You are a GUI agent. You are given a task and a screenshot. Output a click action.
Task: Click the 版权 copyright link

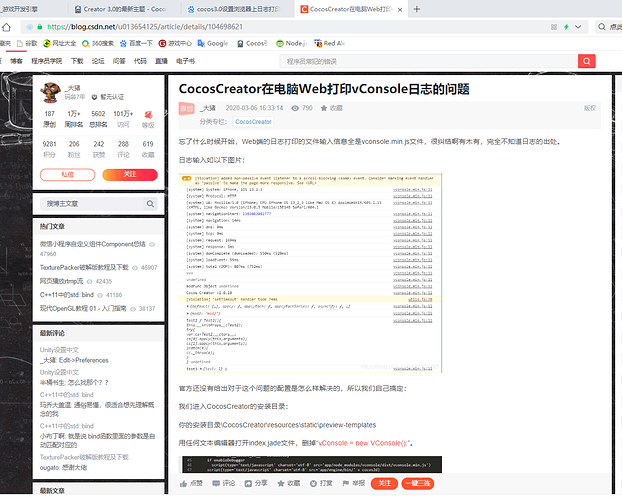589,108
